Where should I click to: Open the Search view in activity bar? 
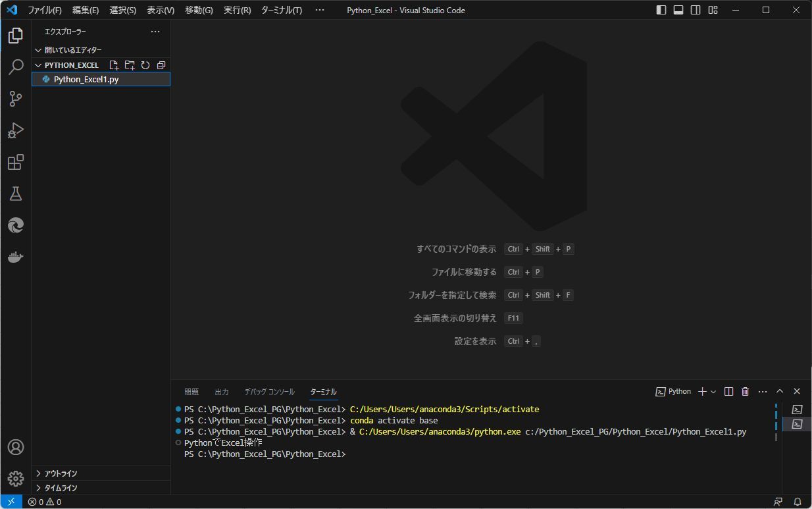pyautogui.click(x=16, y=67)
